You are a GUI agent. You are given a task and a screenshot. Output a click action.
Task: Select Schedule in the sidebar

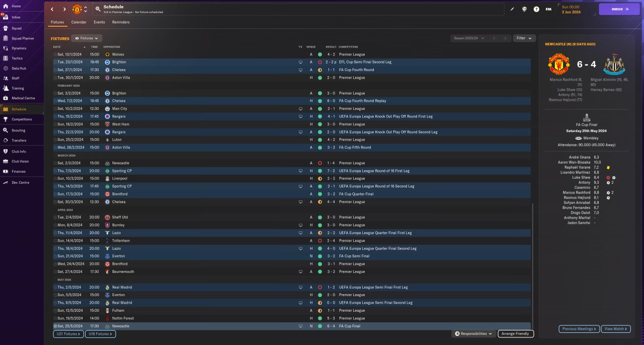pos(19,109)
